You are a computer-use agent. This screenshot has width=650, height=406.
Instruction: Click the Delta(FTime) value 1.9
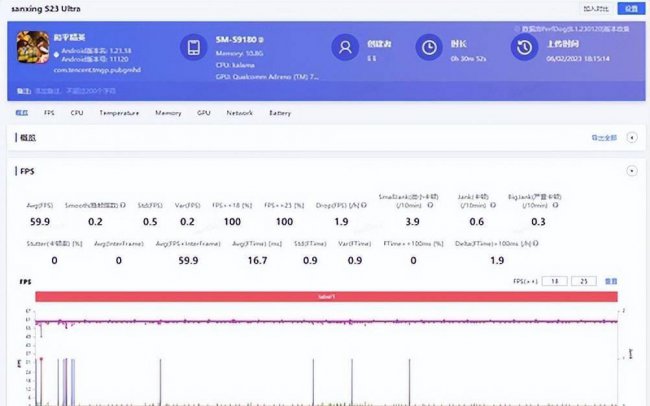[497, 260]
